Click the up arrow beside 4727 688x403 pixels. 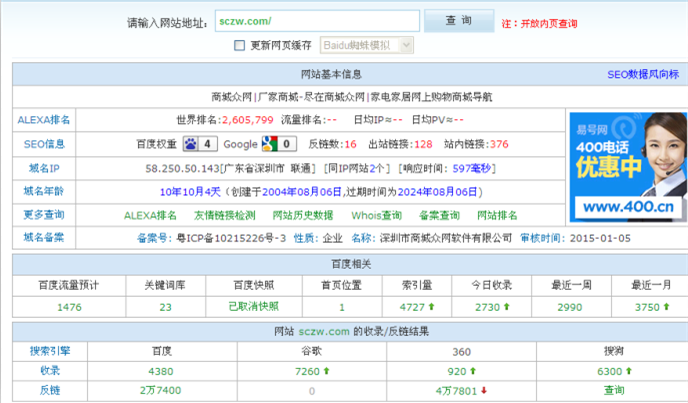pos(431,307)
